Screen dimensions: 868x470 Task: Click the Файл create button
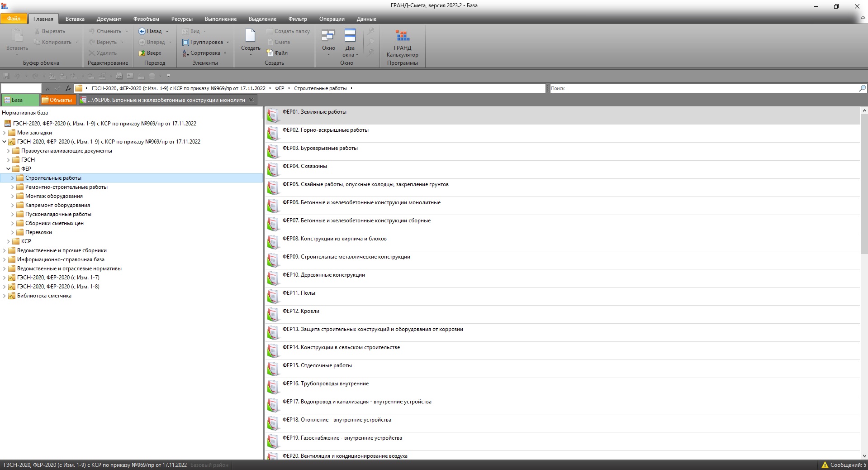(x=277, y=53)
